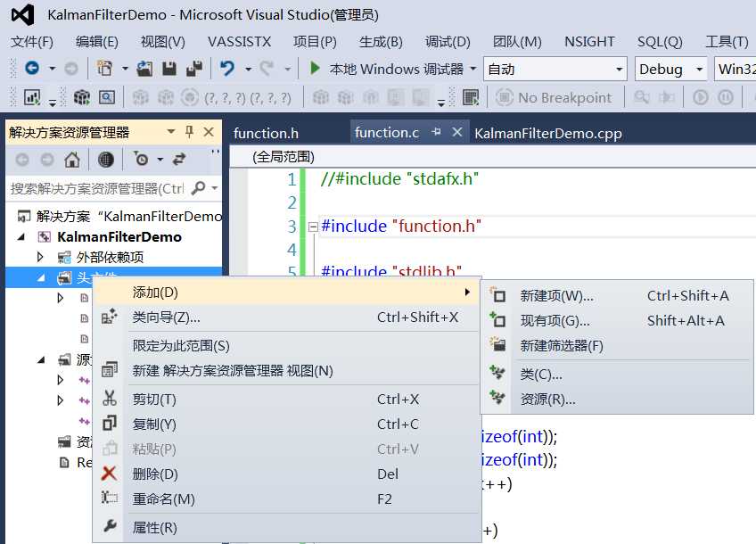Toggle pin on the function.c tab
This screenshot has height=544, width=756.
(x=436, y=132)
